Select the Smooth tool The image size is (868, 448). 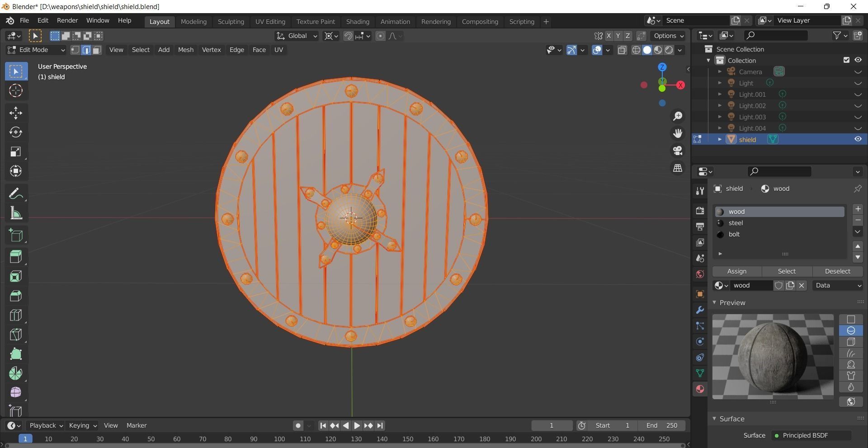(16, 392)
